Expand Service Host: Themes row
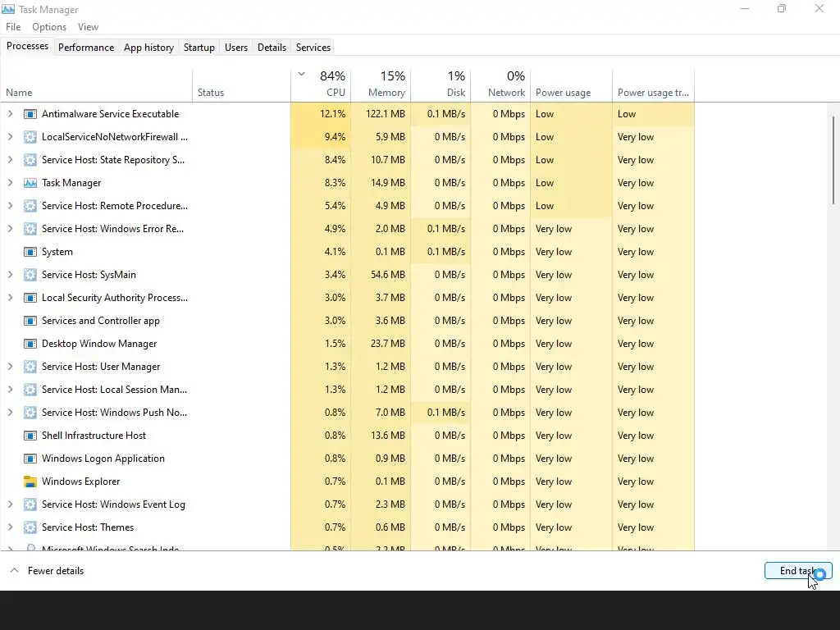840x630 pixels. (x=10, y=527)
